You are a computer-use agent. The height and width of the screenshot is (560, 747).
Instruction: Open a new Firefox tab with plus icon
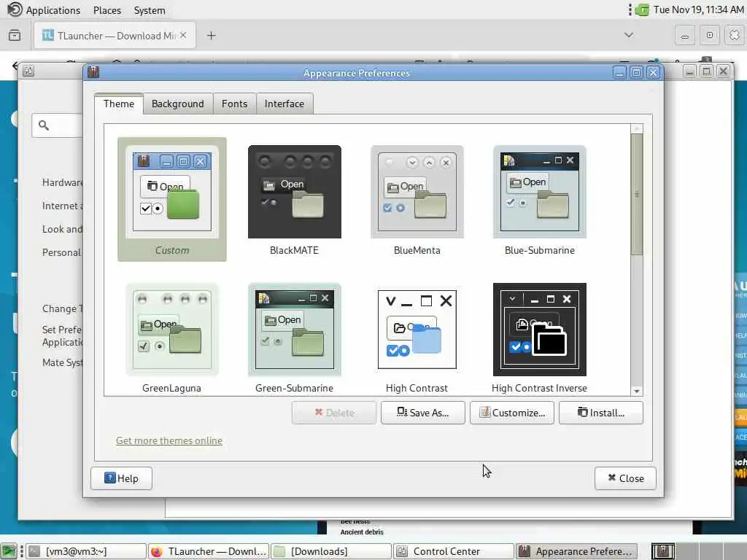(211, 36)
